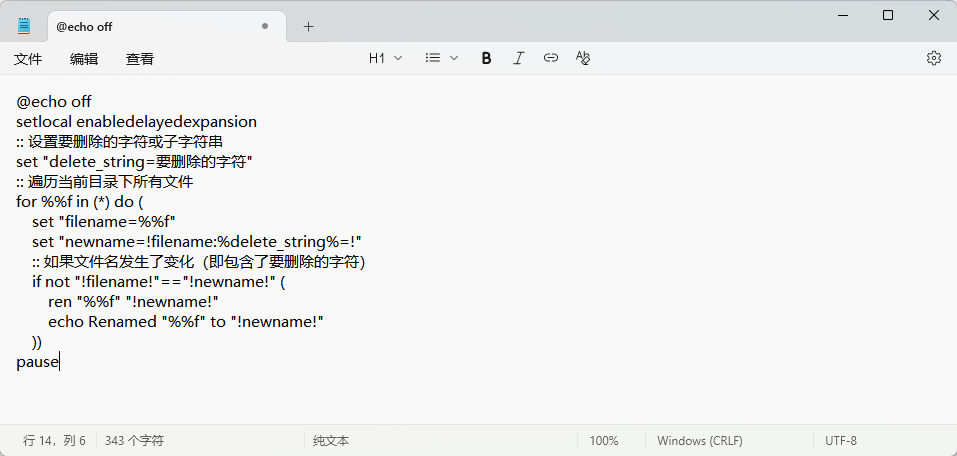
Task: Click the first line '@echo off' in editor
Action: [54, 101]
